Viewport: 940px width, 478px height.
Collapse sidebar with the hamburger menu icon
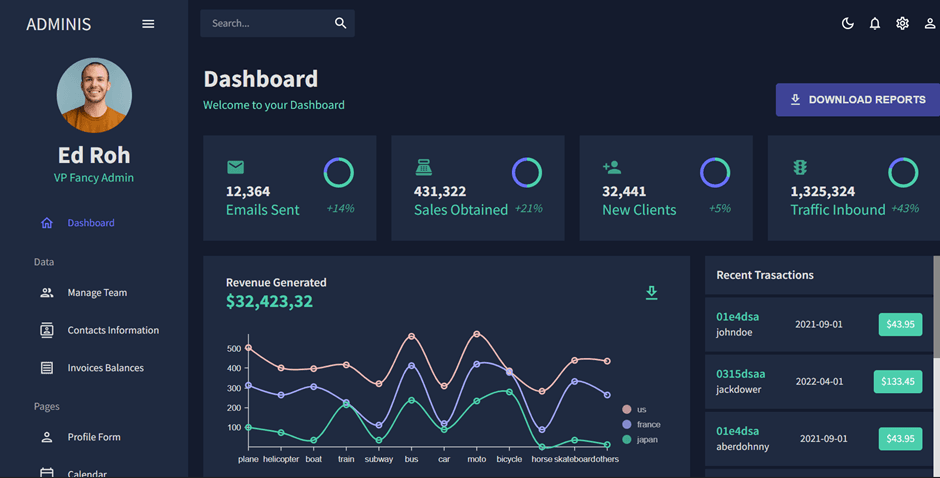148,24
